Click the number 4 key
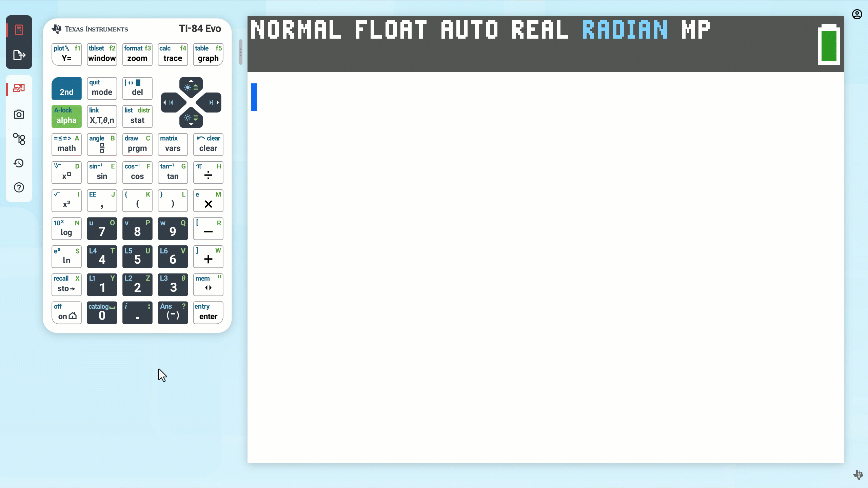868x488 pixels. 102,257
